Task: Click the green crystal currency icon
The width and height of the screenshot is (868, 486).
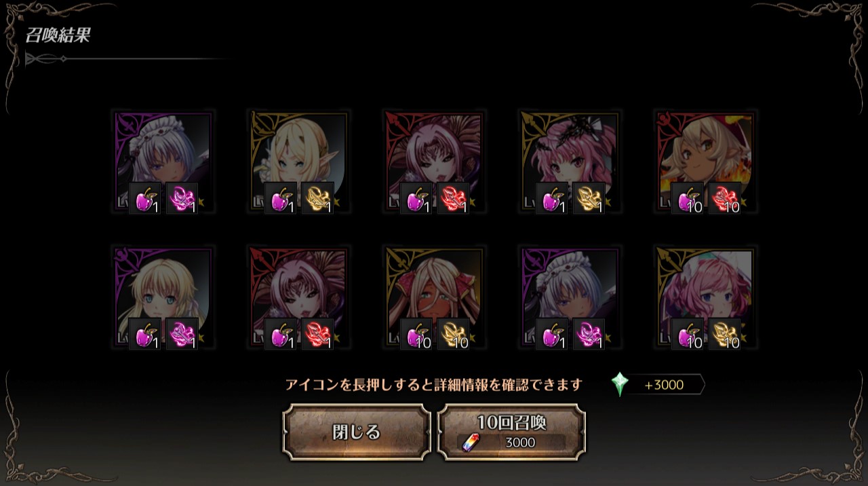Action: 620,384
